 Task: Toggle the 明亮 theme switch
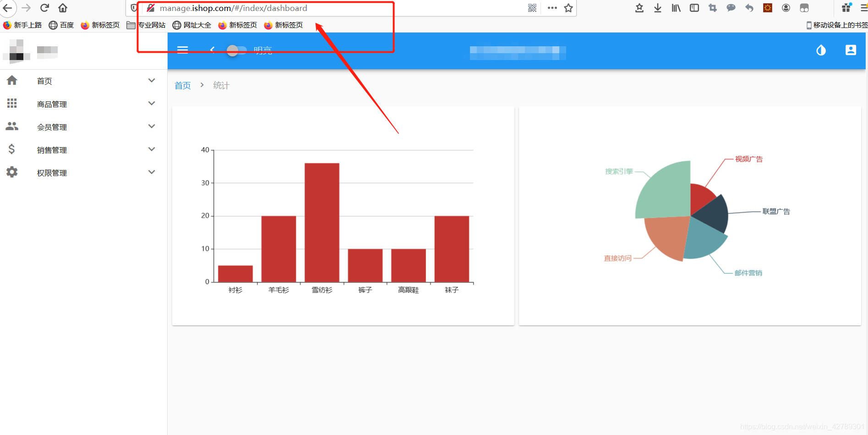pos(237,50)
